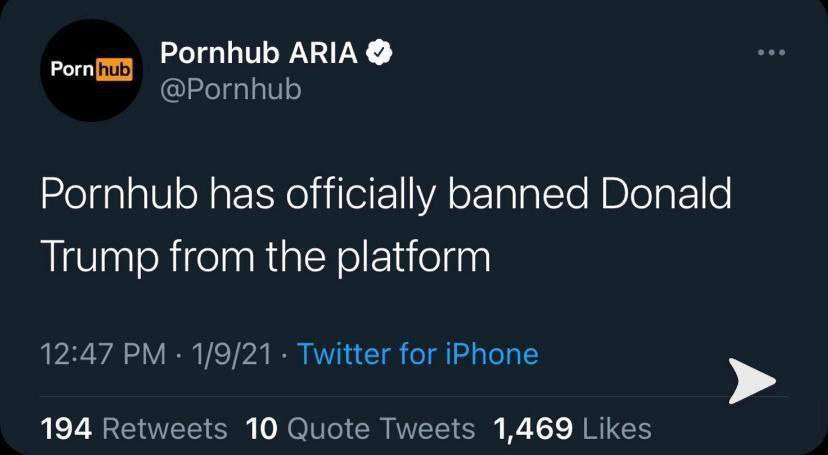Click the 1,469 likes number

(533, 429)
